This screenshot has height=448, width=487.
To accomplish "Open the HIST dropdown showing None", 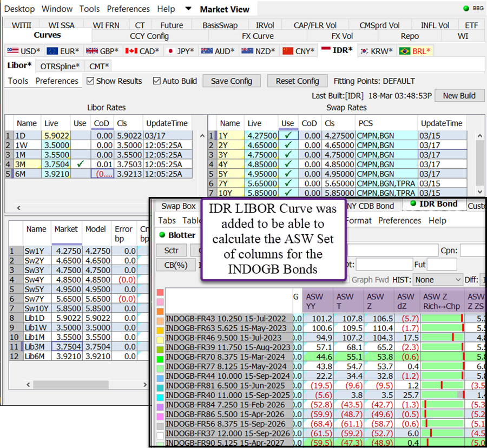I will coord(437,280).
